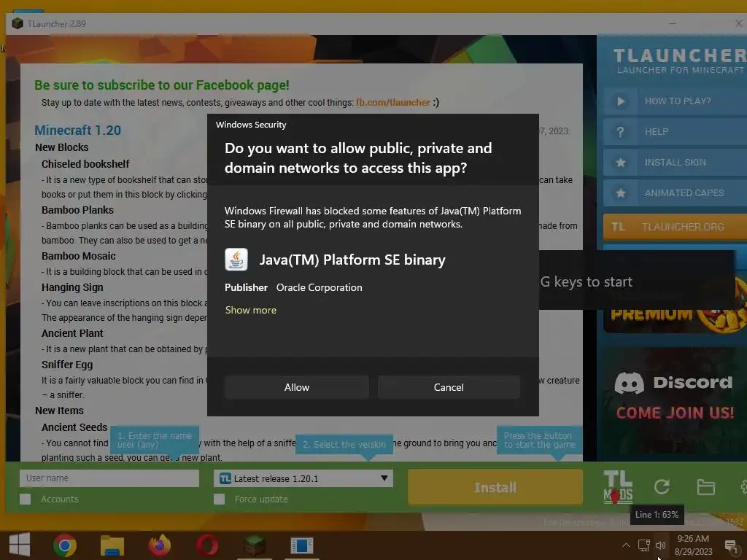Viewport: 747px width, 560px height.
Task: Select INSTALL SKIN in sidebar
Action: coord(675,163)
